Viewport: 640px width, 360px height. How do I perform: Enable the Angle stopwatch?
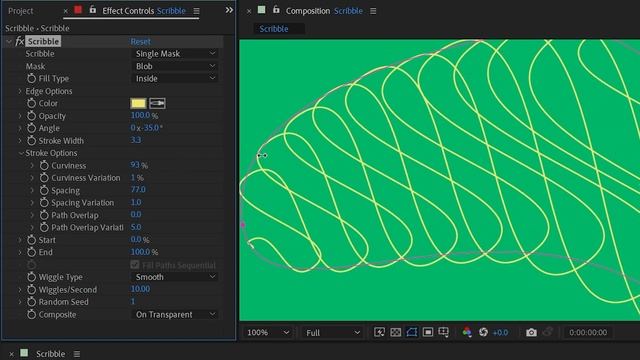(31, 128)
